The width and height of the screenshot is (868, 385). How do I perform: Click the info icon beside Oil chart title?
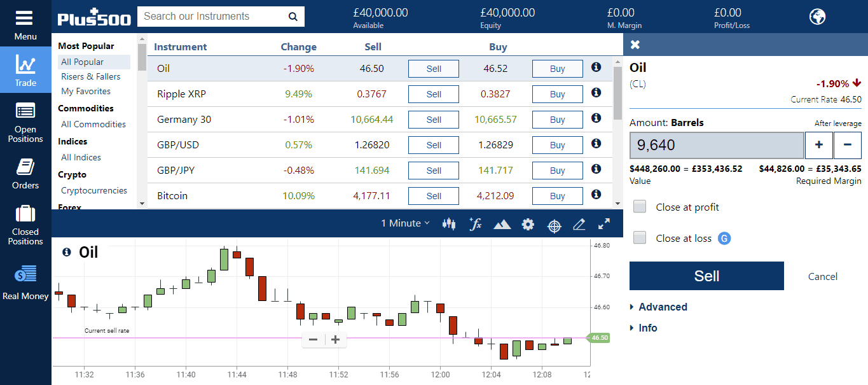click(x=67, y=253)
